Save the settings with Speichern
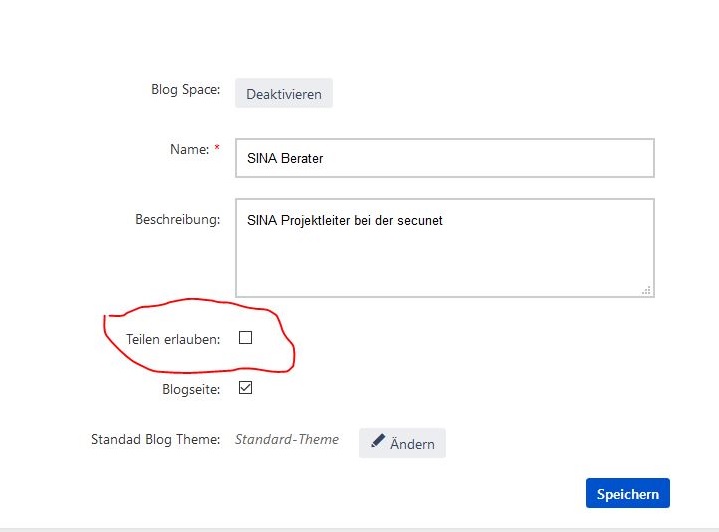719x532 pixels. [x=628, y=493]
